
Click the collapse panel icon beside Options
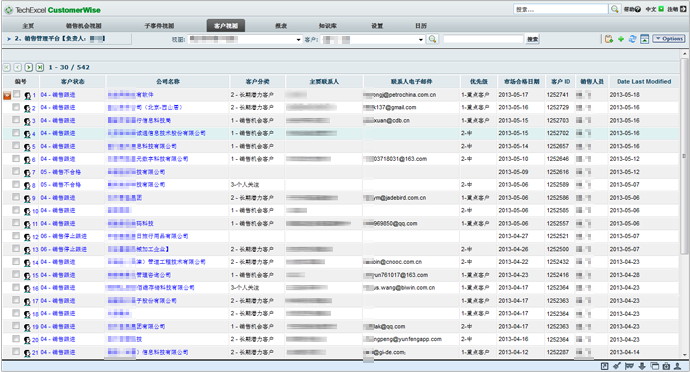[x=644, y=39]
